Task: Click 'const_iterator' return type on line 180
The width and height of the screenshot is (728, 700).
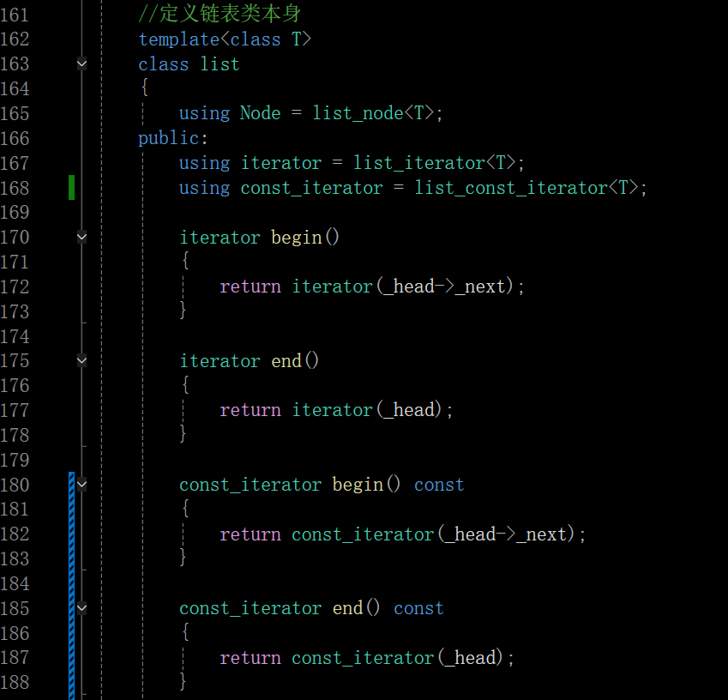Action: coord(250,485)
